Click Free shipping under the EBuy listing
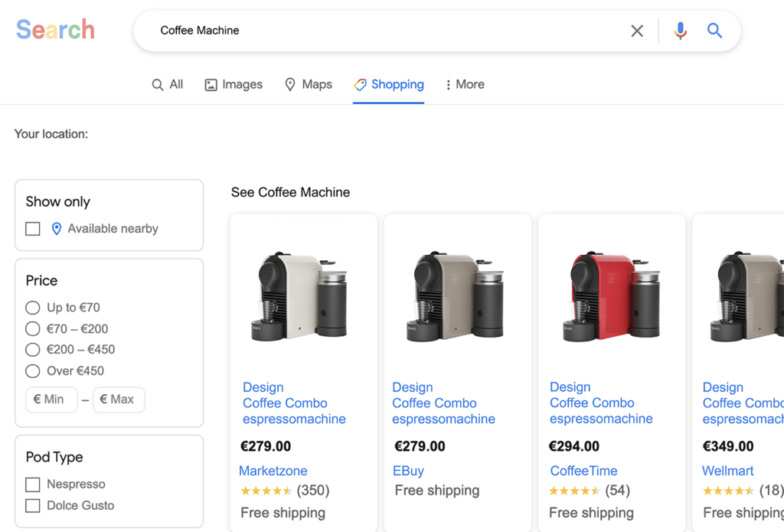The height and width of the screenshot is (532, 784). coord(437,491)
